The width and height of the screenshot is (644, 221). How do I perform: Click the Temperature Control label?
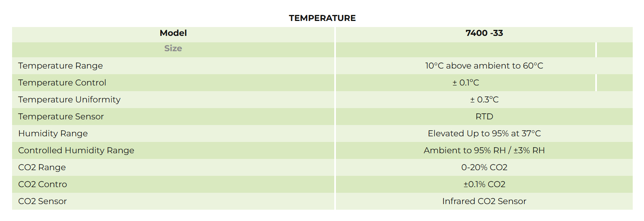62,83
